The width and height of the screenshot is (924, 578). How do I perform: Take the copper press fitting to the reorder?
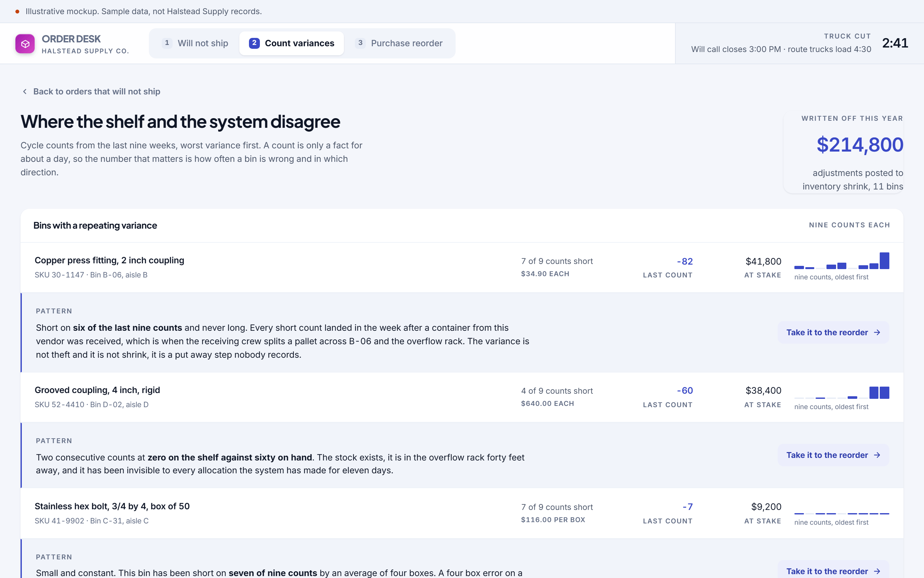click(833, 333)
